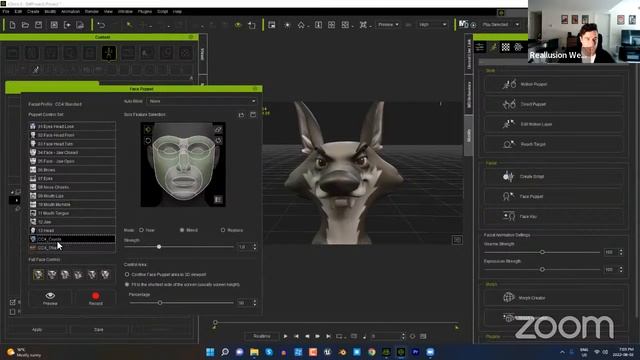Viewport: 640px width, 360px height.
Task: Select the Replace mode radio button
Action: tap(223, 230)
